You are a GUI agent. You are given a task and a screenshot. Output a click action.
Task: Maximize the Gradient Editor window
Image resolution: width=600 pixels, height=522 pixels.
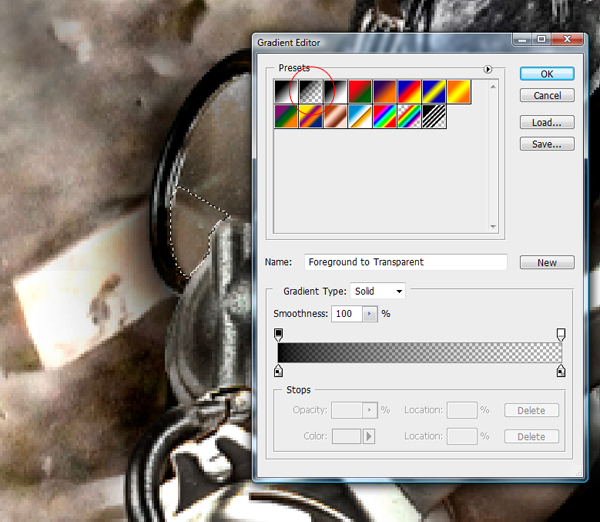click(x=541, y=39)
